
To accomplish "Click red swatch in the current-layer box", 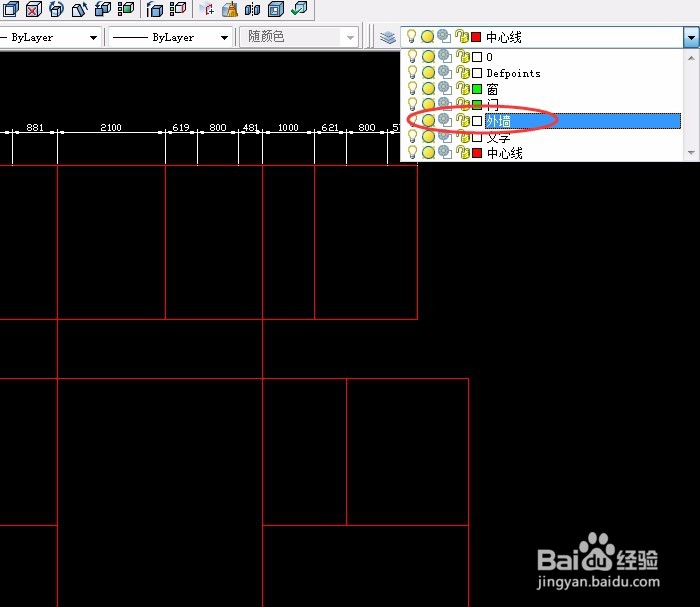I will pos(476,37).
